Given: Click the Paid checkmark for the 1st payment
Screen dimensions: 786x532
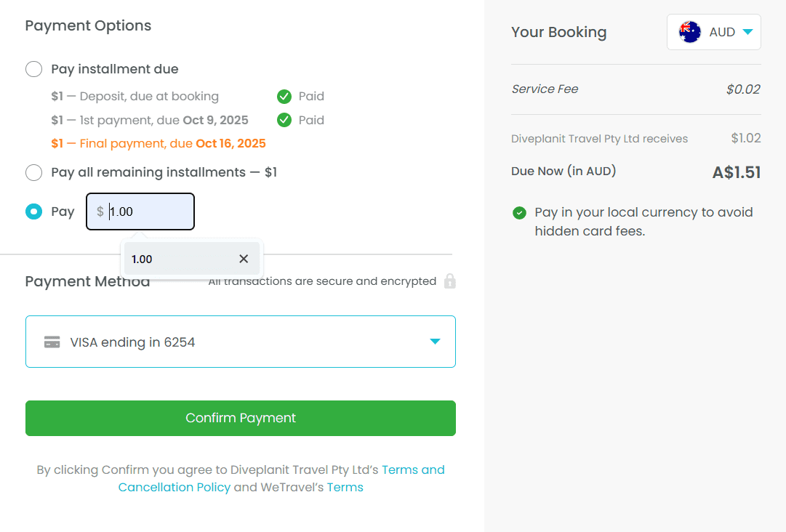Looking at the screenshot, I should [x=284, y=120].
